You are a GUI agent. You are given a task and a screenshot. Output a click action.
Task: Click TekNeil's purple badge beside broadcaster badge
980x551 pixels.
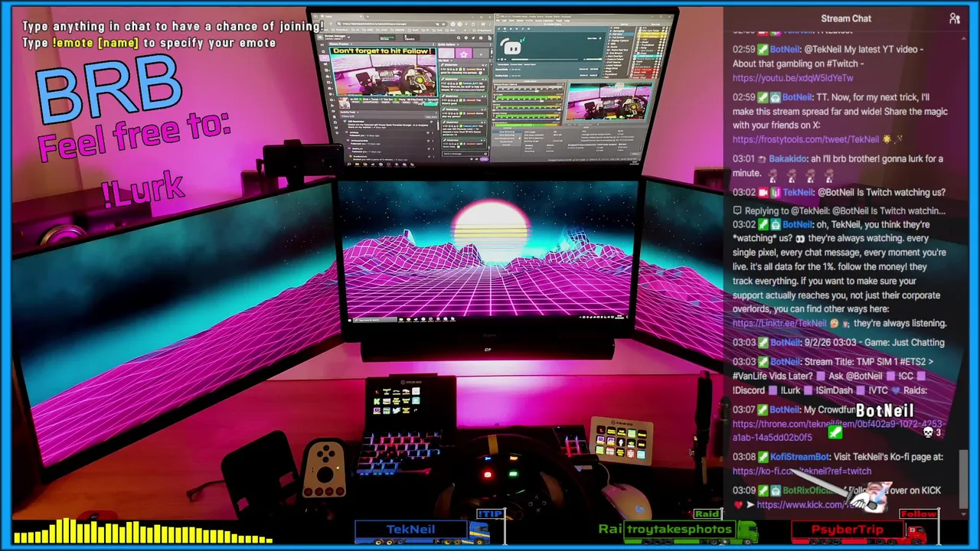tap(775, 193)
